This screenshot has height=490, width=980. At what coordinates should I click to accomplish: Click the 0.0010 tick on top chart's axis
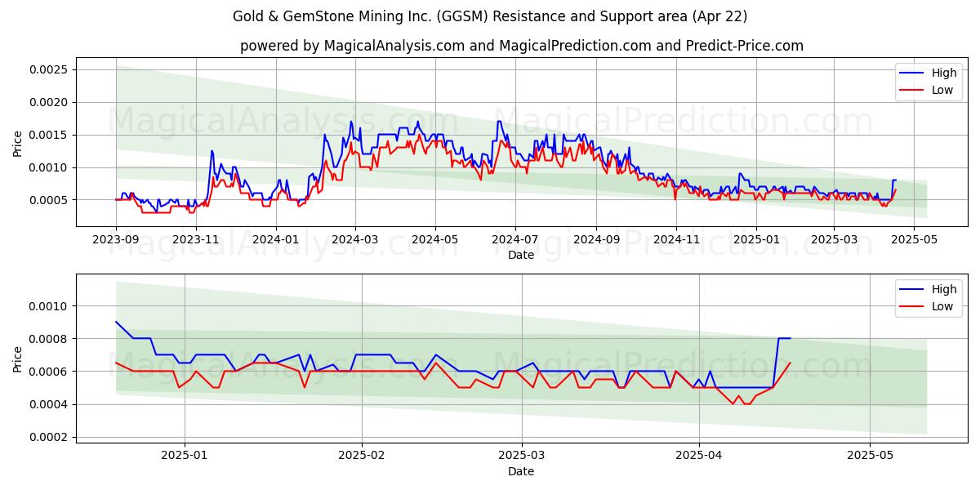pyautogui.click(x=49, y=167)
